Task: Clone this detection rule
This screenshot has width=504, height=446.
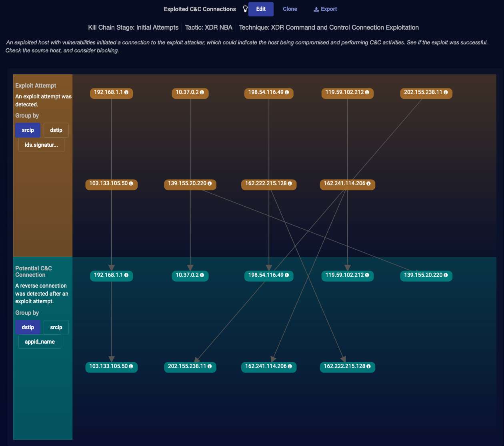Action: click(x=290, y=9)
